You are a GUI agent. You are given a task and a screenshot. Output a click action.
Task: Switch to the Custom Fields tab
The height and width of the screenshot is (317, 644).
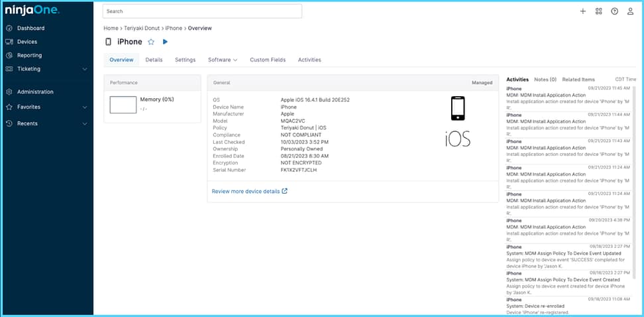coord(268,60)
